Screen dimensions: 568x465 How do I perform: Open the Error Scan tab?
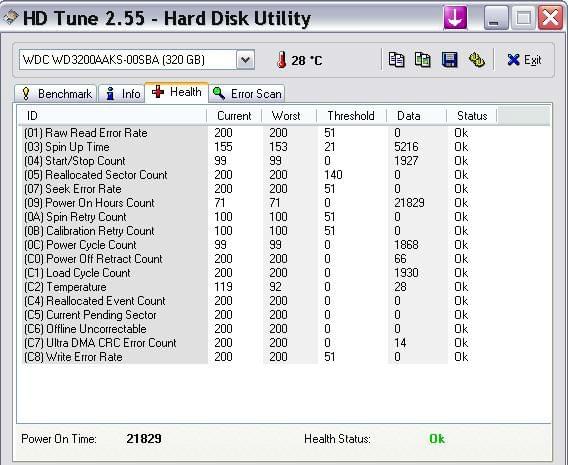(247, 94)
